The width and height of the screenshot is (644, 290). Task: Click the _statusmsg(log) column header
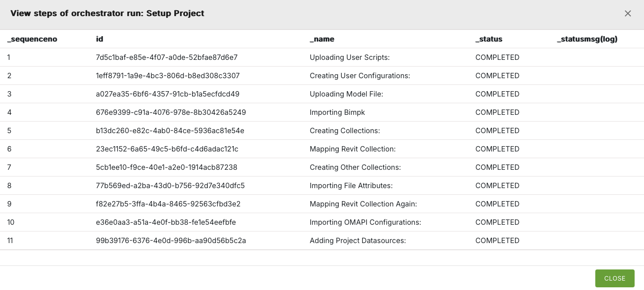click(x=587, y=39)
